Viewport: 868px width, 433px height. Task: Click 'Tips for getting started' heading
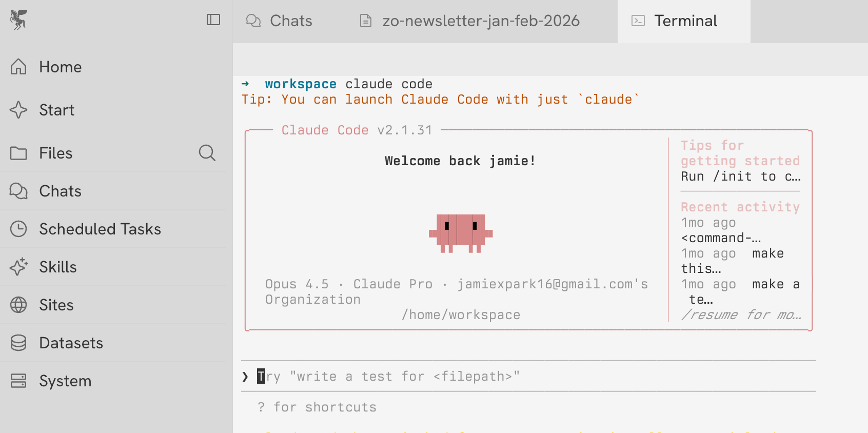pos(740,153)
